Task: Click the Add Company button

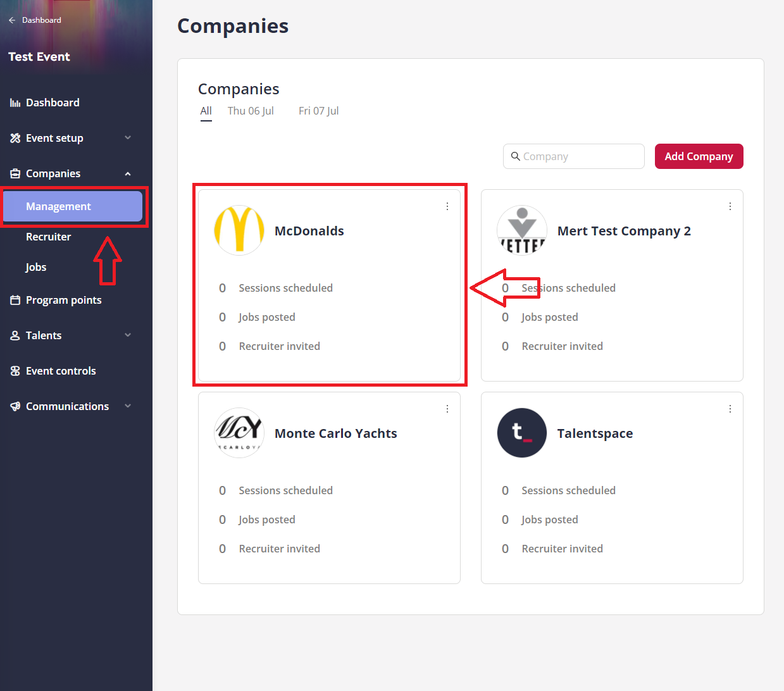Action: (699, 156)
